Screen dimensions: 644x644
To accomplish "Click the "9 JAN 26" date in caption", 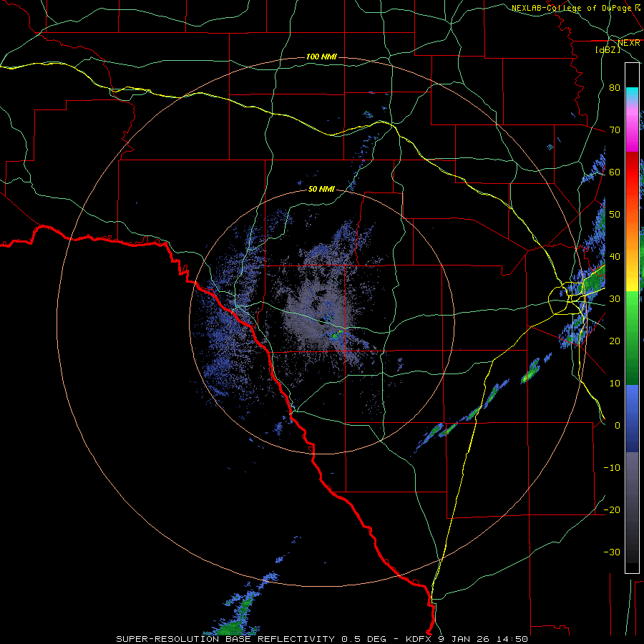I will click(x=464, y=639).
